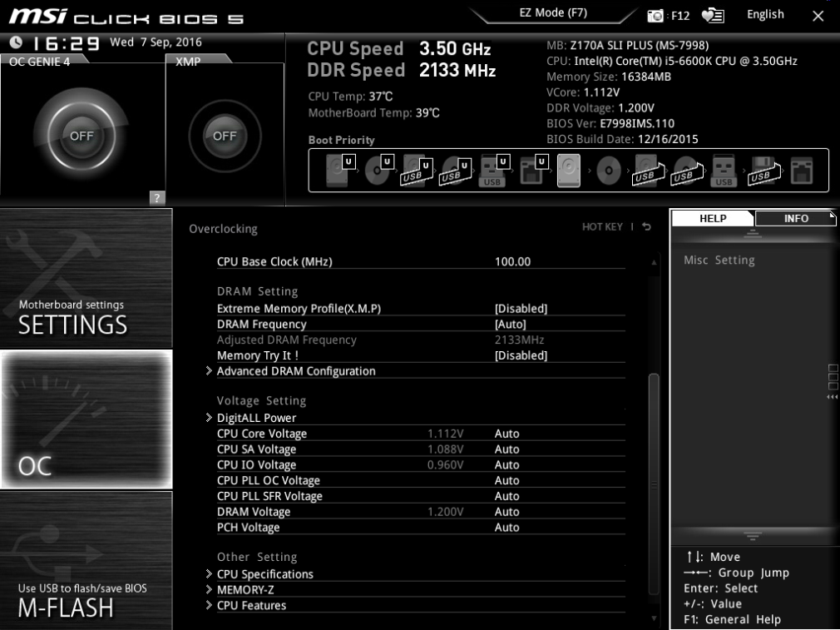Click the clock icon beside the time

pos(16,42)
